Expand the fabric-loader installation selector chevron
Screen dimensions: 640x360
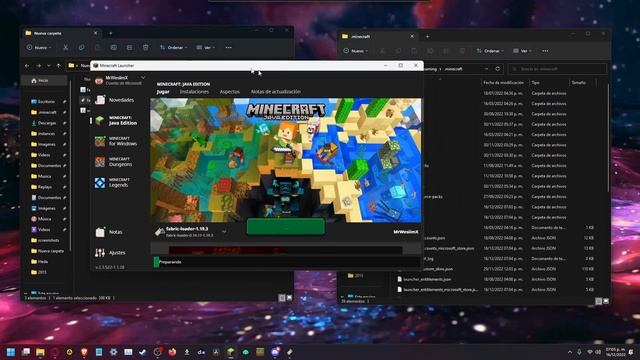click(x=224, y=232)
